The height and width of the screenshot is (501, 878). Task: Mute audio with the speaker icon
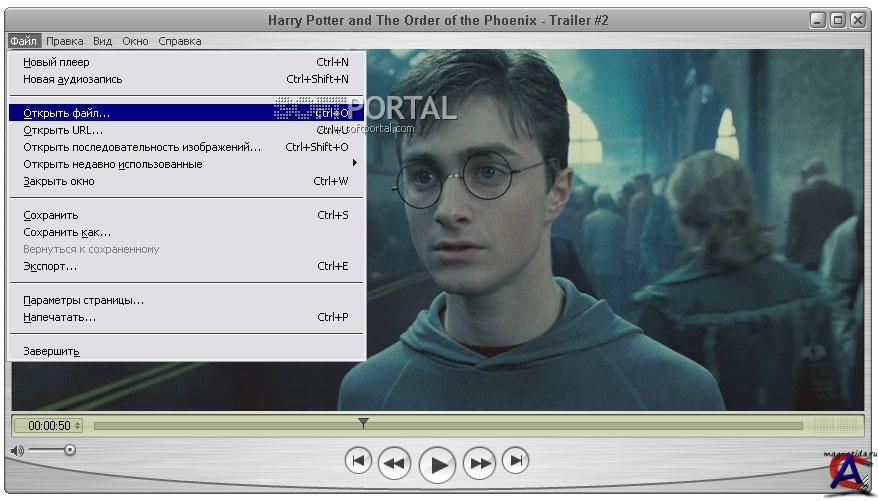17,451
